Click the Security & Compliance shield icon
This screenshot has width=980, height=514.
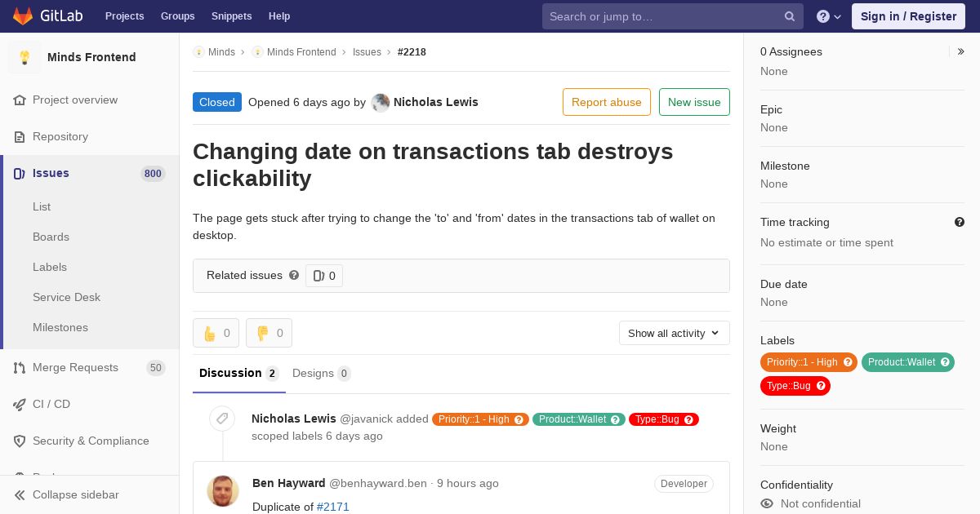[x=20, y=441]
